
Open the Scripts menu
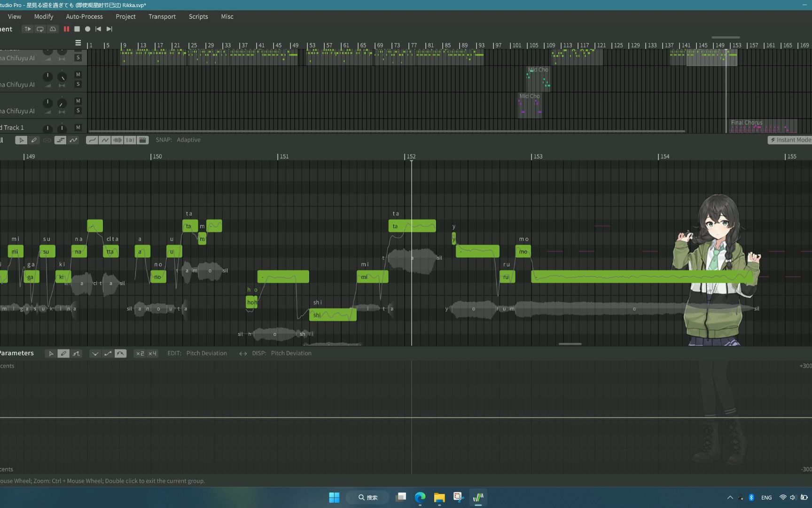pos(198,16)
